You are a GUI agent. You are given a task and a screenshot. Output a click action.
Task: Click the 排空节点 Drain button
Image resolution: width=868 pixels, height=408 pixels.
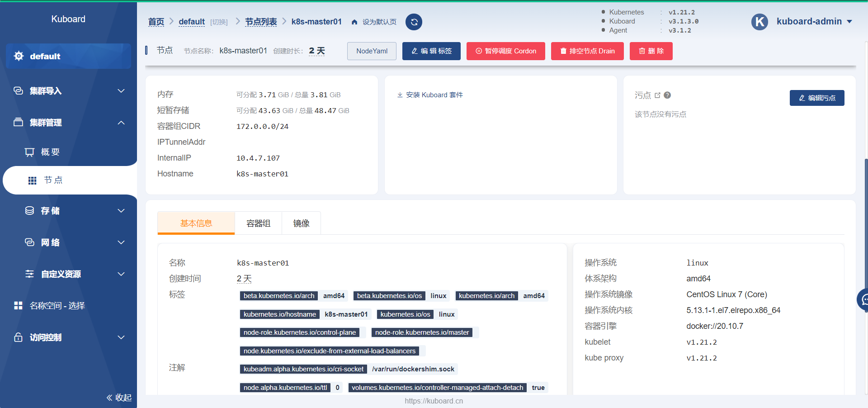[587, 51]
